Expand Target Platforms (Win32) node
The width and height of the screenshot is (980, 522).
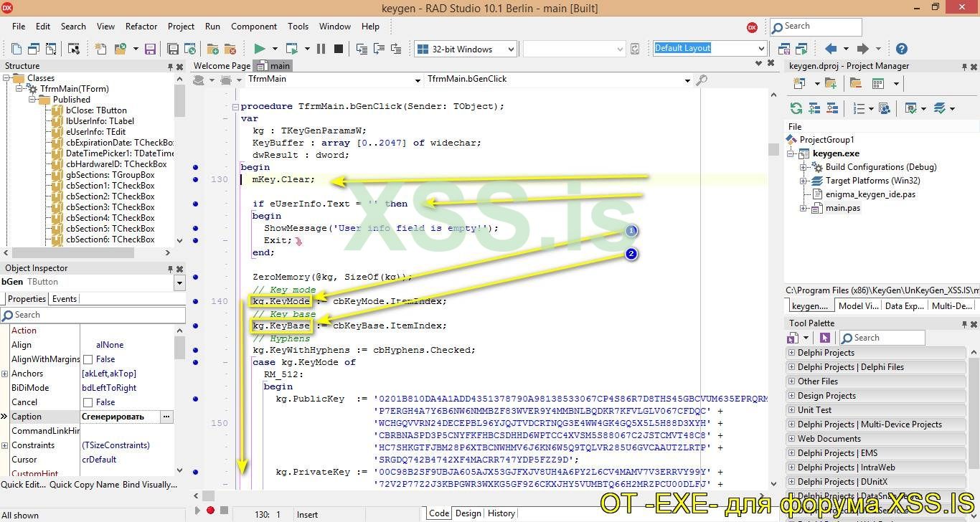(x=804, y=181)
